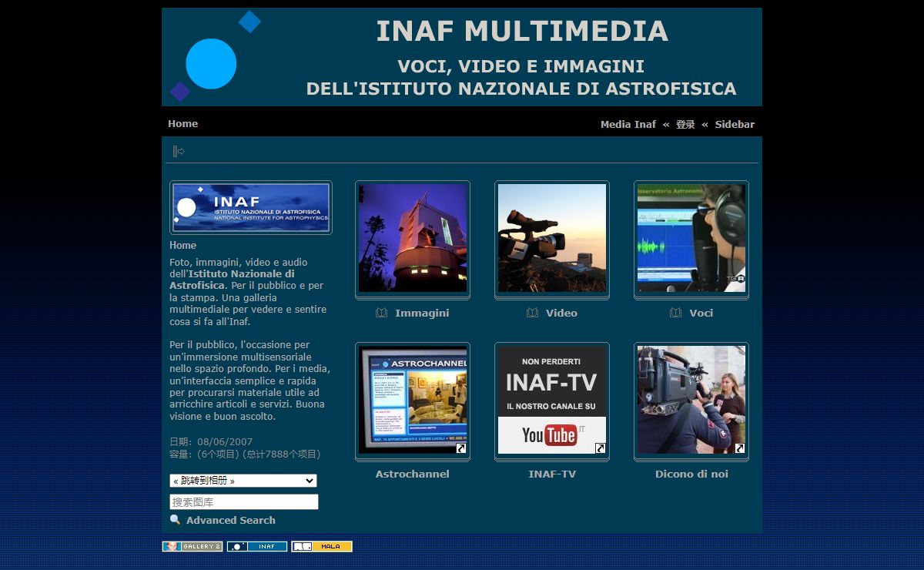
Task: Focus the gallery search input field
Action: pos(244,502)
